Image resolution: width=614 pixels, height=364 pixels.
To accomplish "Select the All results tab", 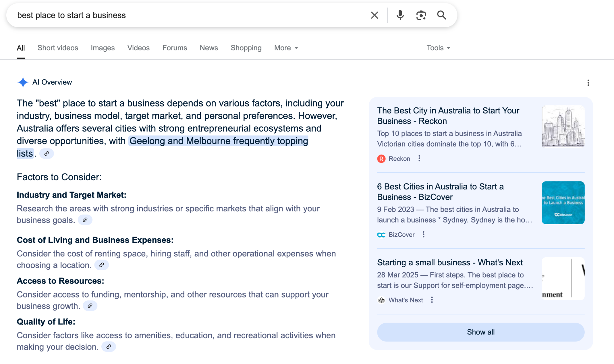I will coord(21,48).
